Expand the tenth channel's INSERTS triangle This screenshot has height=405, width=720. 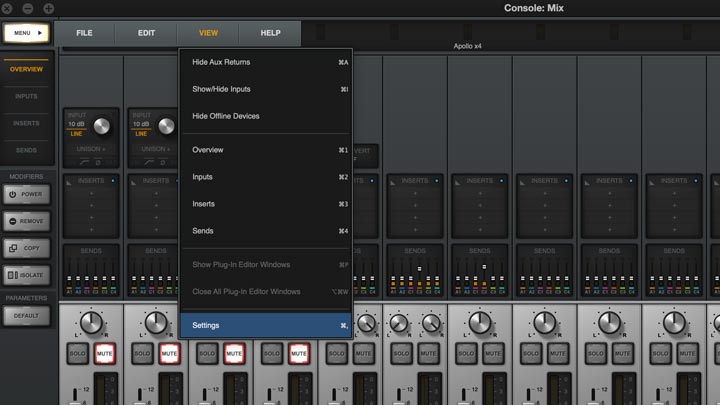pos(652,182)
